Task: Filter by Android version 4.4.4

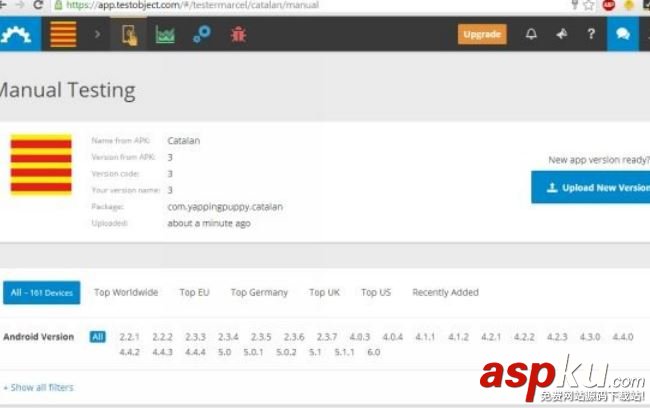Action: 195,352
